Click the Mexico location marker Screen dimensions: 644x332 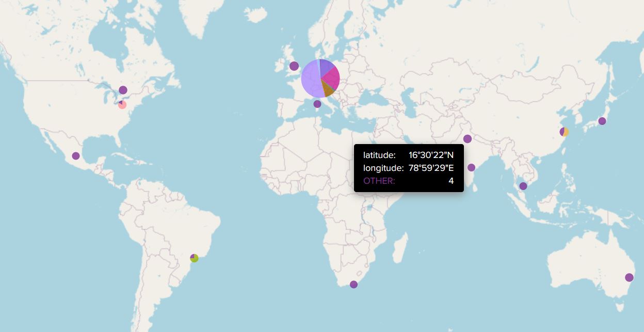click(76, 154)
